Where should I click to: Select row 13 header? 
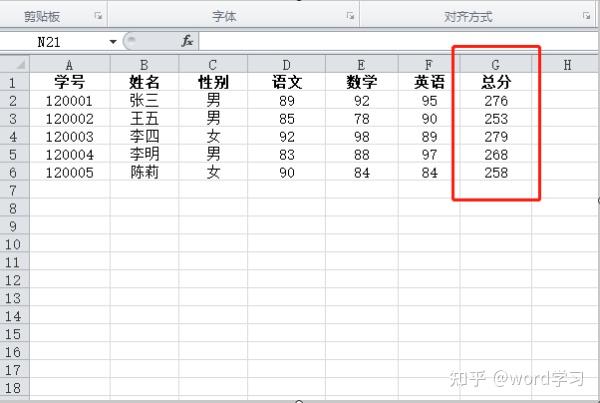click(x=15, y=297)
